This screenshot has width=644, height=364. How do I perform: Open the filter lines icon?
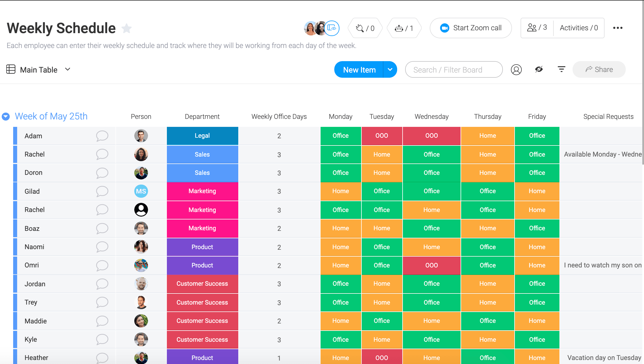coord(561,69)
